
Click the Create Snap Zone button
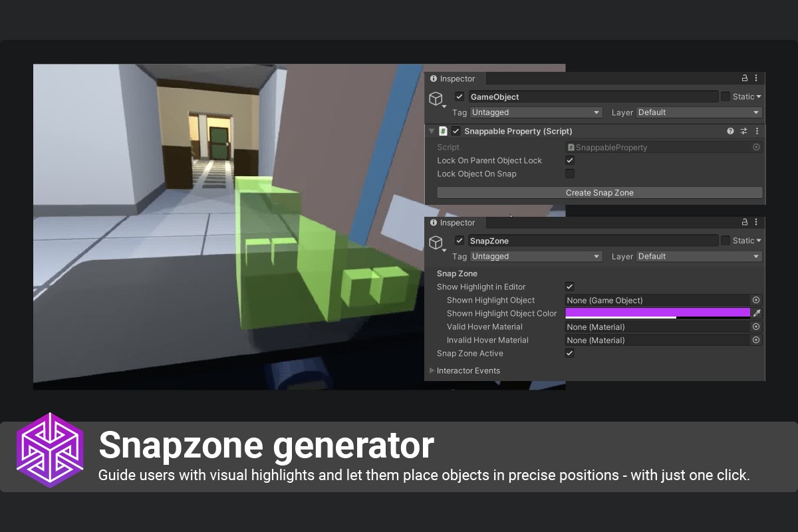pos(600,193)
